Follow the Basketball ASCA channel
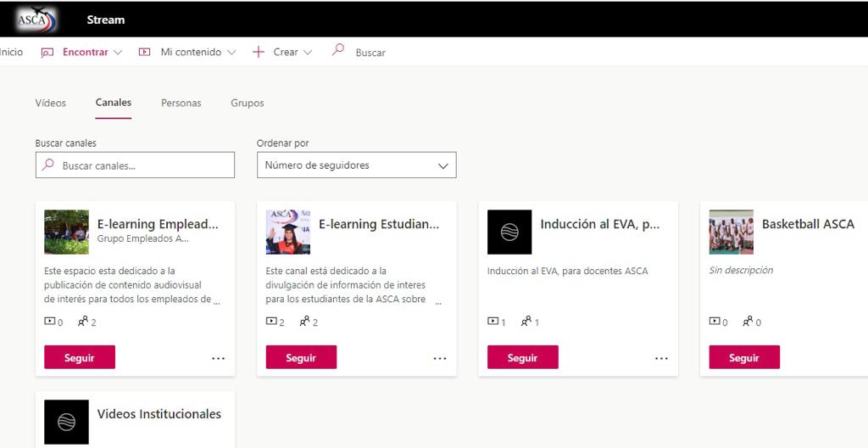Viewport: 868px width, 448px height. coord(744,357)
